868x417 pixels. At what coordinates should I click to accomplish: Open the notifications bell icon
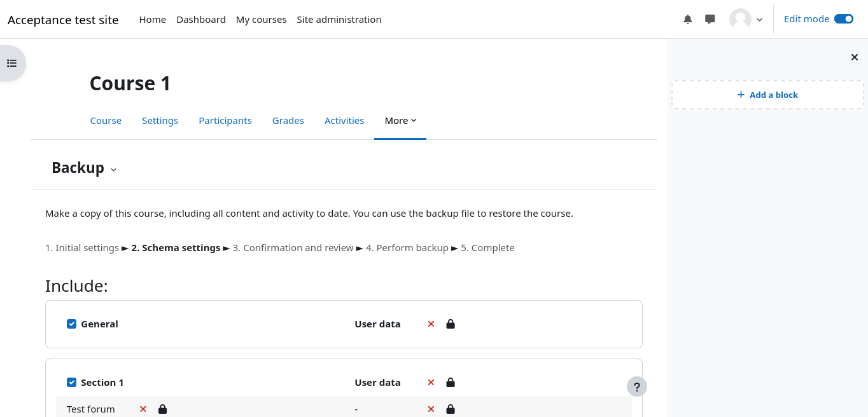click(687, 19)
